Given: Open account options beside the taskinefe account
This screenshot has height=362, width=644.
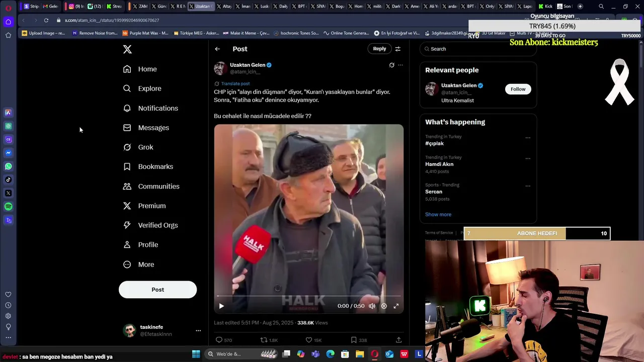Looking at the screenshot, I should [x=198, y=330].
